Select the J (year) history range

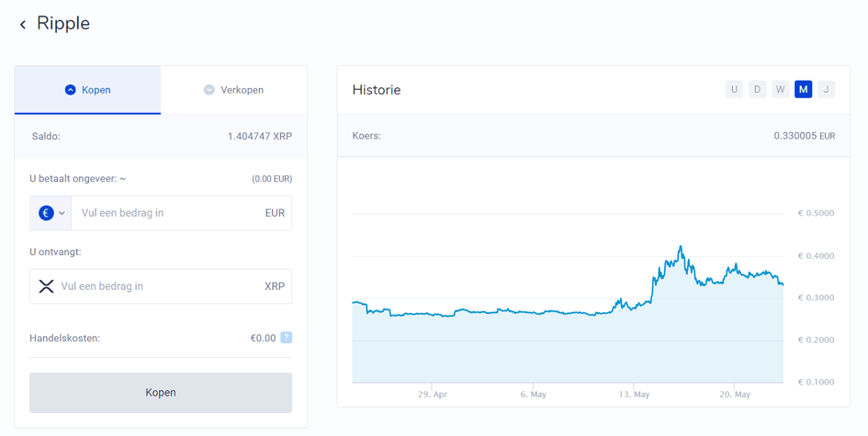coord(826,89)
